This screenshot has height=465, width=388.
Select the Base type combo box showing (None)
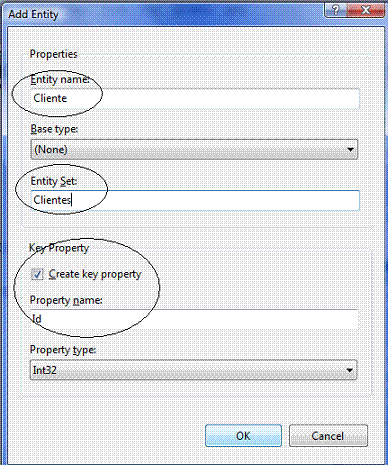tap(194, 149)
